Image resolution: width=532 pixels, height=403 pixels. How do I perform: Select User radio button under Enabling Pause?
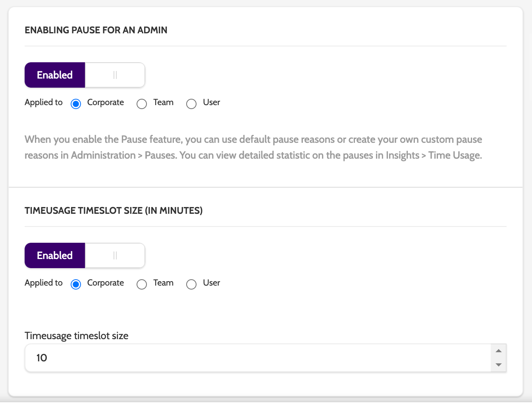191,104
